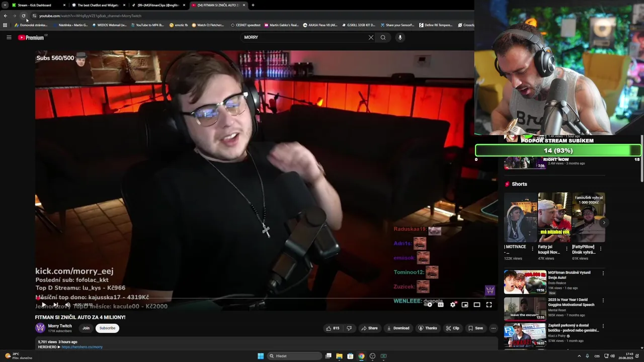Switch to The best ChatBot and Widgets tab
The image size is (644, 362).
click(98, 5)
